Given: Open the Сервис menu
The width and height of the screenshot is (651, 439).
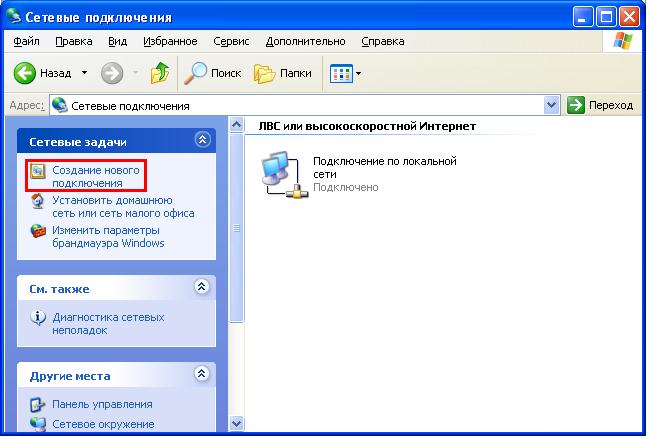Looking at the screenshot, I should (231, 41).
